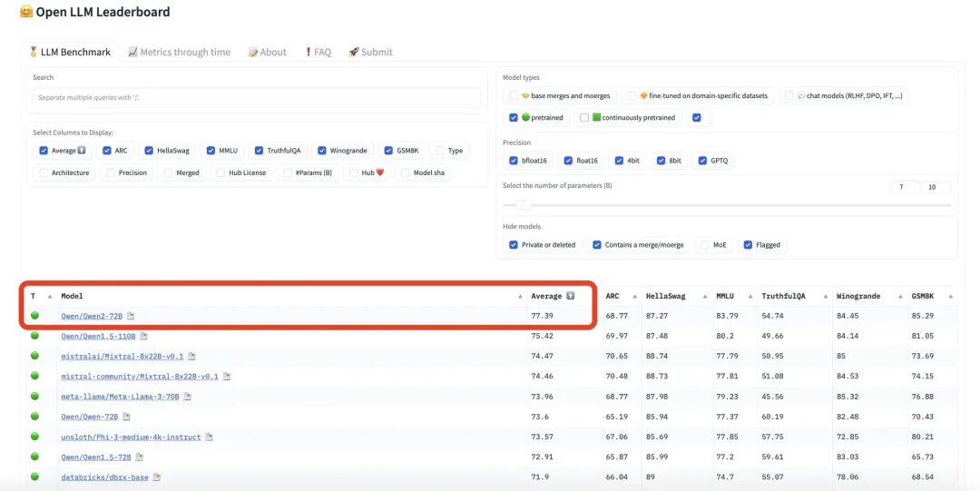Click copy icon beside Qwen/Qwen-72B
The width and height of the screenshot is (980, 491).
126,417
